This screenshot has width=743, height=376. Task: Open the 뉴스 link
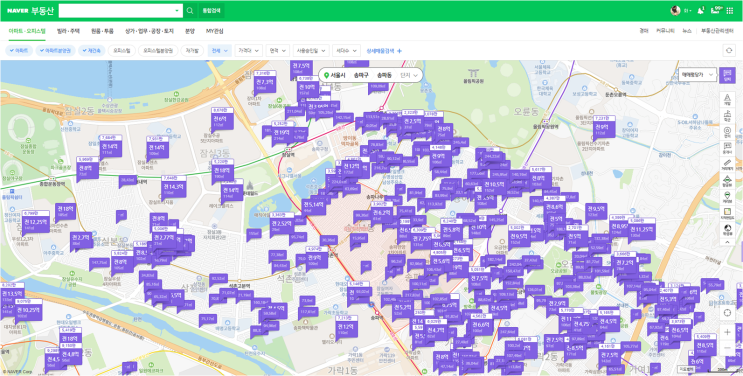[687, 31]
